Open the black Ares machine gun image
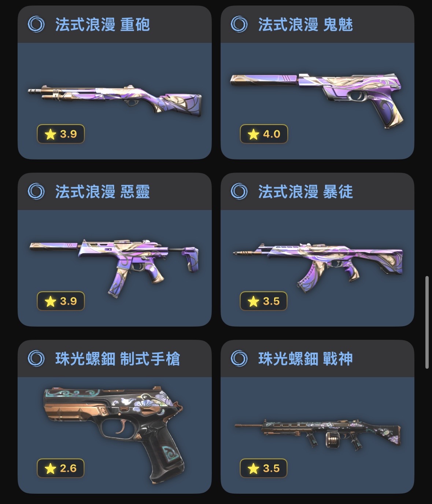 [318, 434]
